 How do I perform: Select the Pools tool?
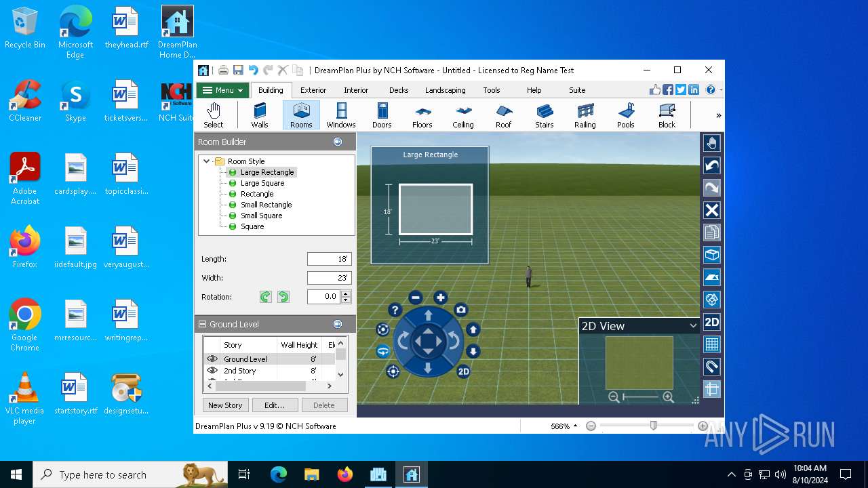click(626, 115)
